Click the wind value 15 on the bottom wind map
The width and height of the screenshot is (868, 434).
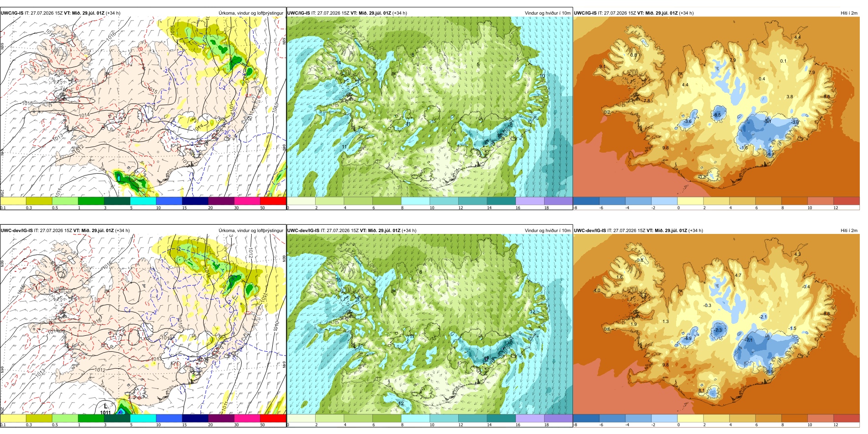click(339, 280)
